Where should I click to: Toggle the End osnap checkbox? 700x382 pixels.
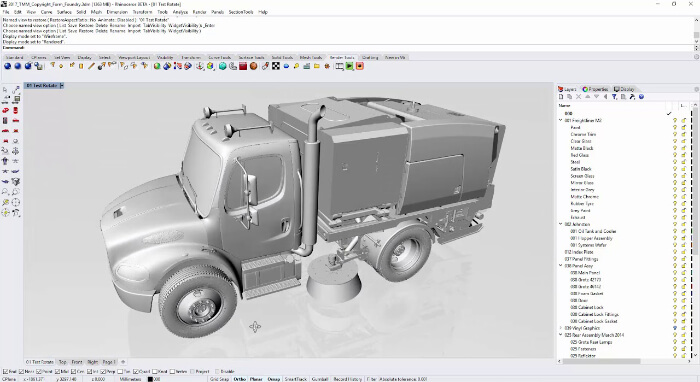point(5,371)
